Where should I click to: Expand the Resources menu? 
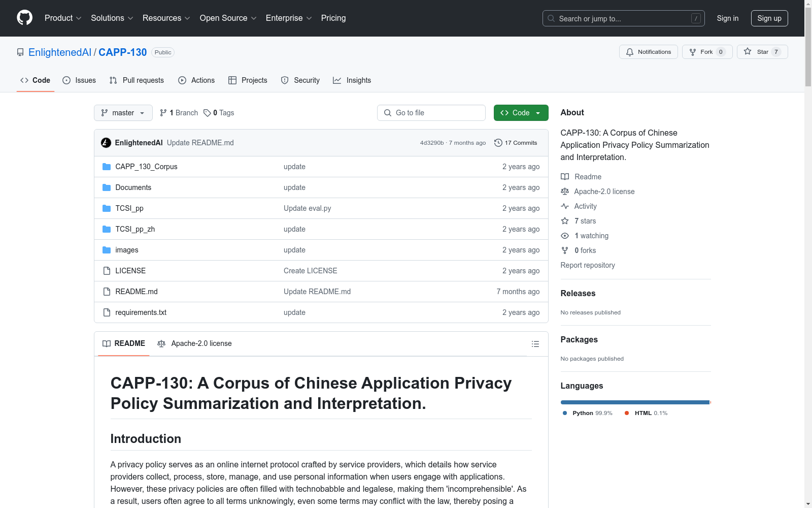pos(166,18)
